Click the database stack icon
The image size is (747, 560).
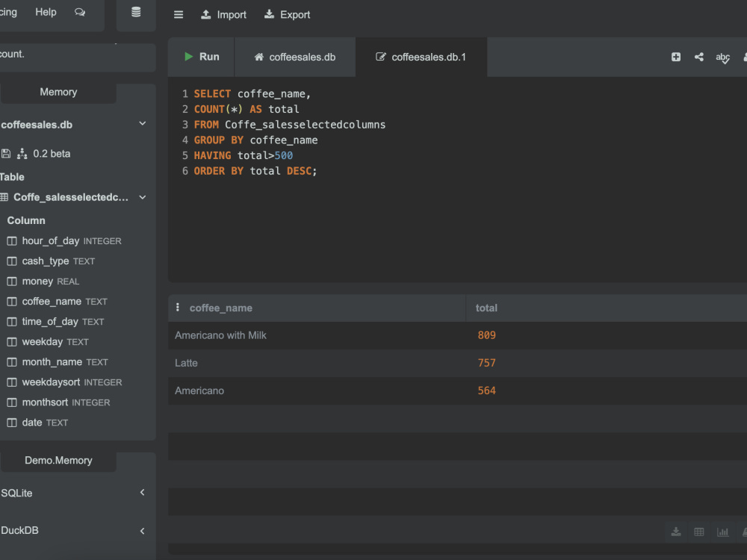136,13
